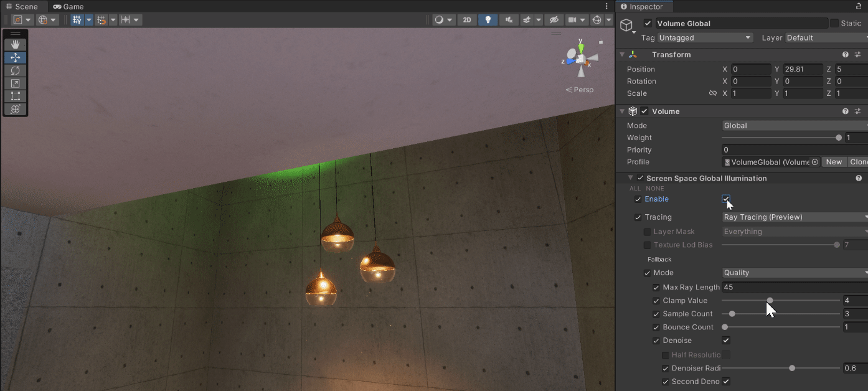Open Transform component preset settings icon
868x391 pixels.
pos(857,55)
